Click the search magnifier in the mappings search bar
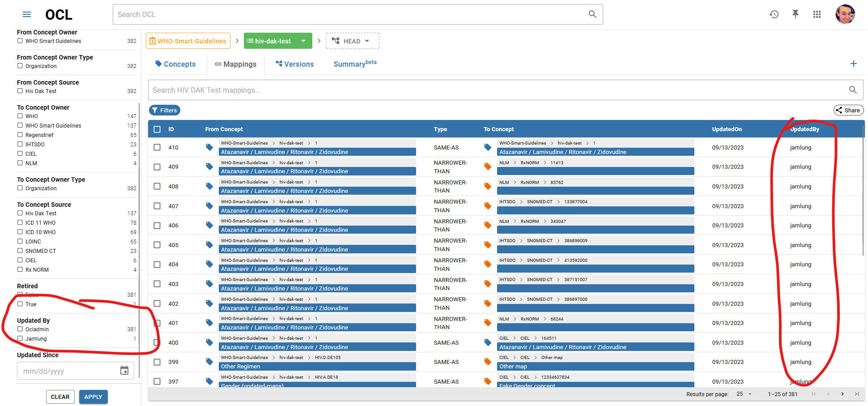Image resolution: width=868 pixels, height=406 pixels. (853, 90)
